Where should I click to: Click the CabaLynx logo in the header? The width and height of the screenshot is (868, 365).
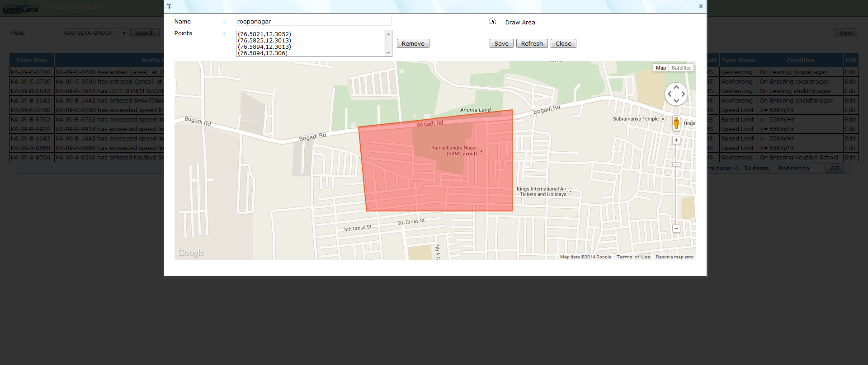click(x=21, y=8)
